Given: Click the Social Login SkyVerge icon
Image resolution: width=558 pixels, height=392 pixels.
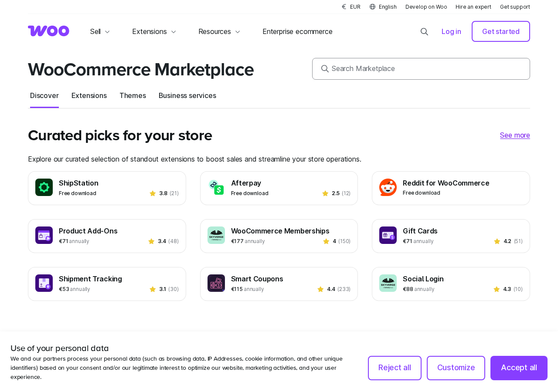Looking at the screenshot, I should click(388, 283).
